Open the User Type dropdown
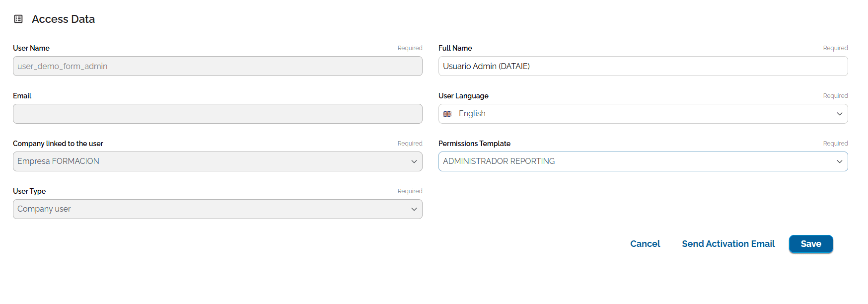This screenshot has height=304, width=868. pos(217,209)
